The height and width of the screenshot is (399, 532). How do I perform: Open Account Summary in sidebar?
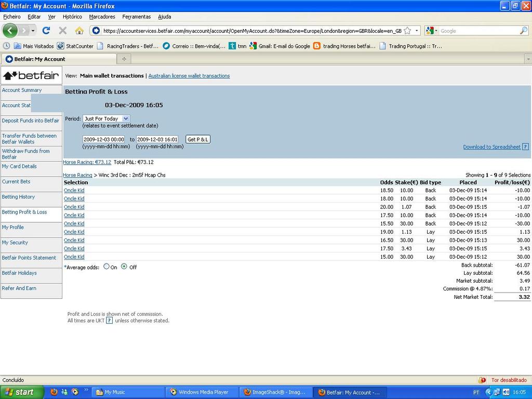point(22,90)
